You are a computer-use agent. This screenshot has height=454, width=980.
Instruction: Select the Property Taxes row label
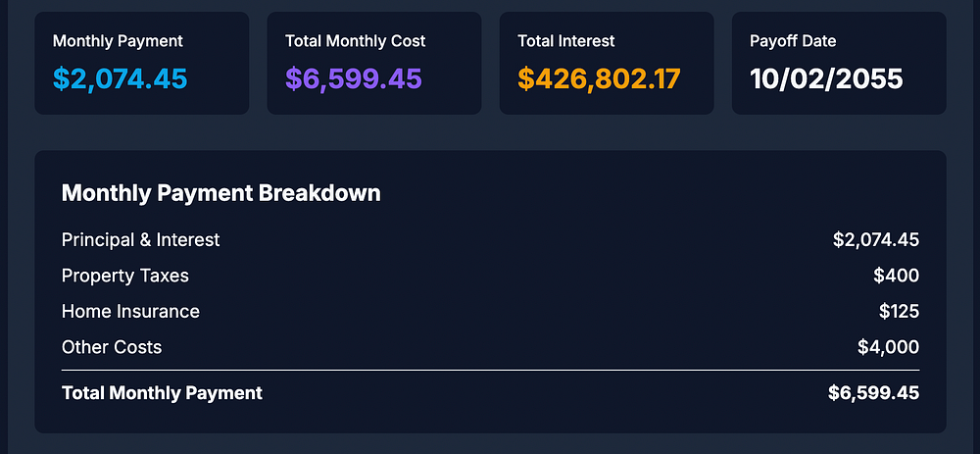point(124,276)
